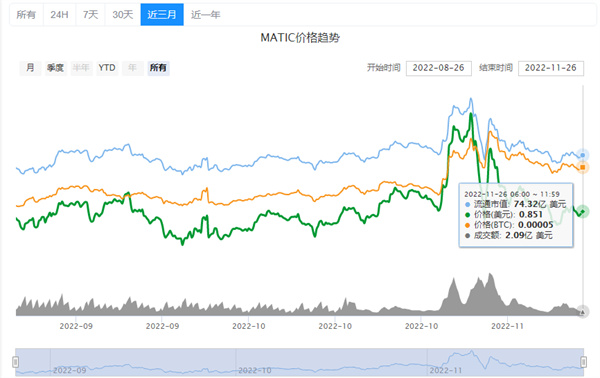Click the 2022-11 x-axis label

coord(507,326)
